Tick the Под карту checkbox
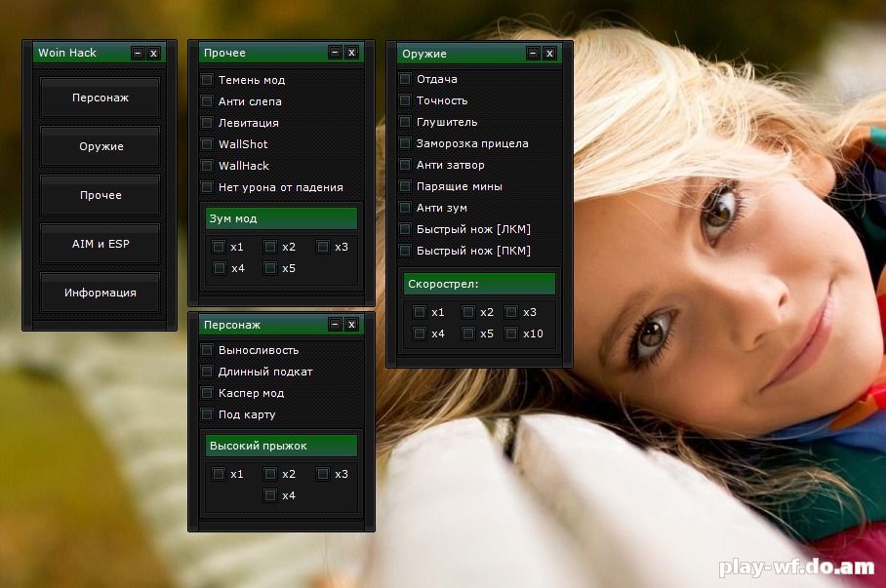This screenshot has height=588, width=886. 208,414
